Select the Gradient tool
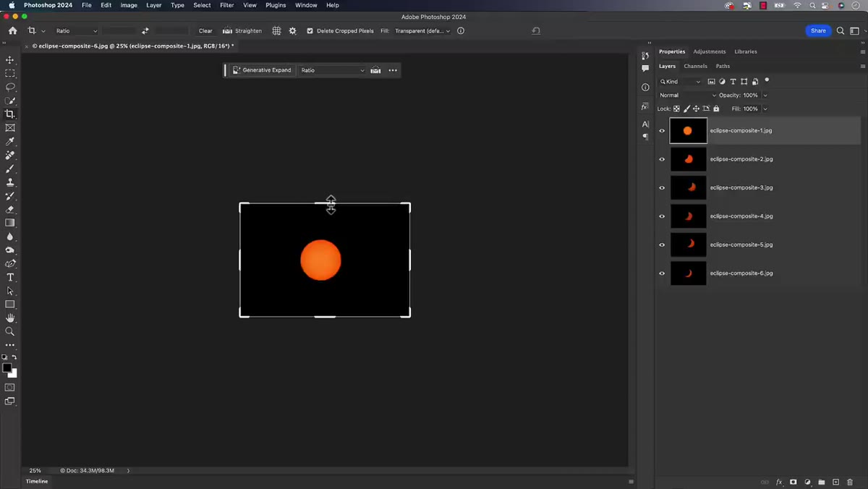 coord(10,223)
